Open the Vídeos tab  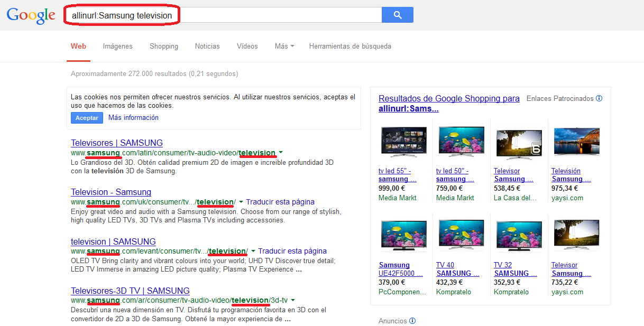tap(247, 46)
